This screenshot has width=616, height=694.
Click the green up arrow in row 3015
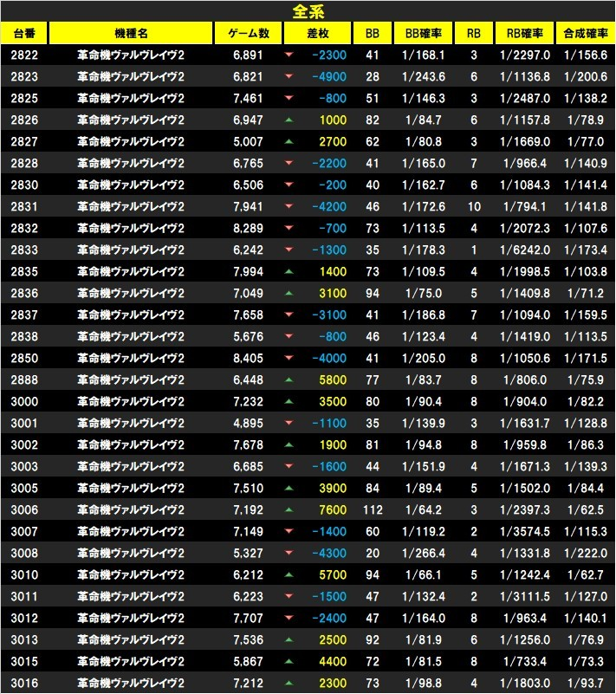click(x=289, y=662)
